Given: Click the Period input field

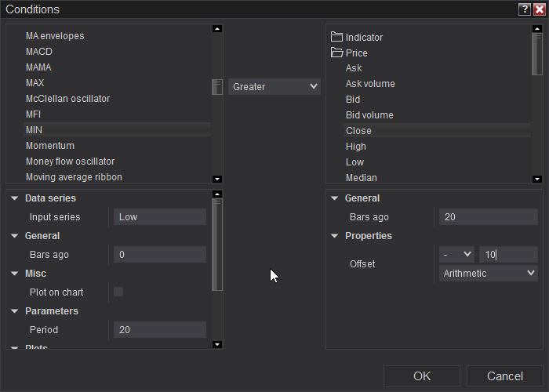Looking at the screenshot, I should (x=159, y=330).
